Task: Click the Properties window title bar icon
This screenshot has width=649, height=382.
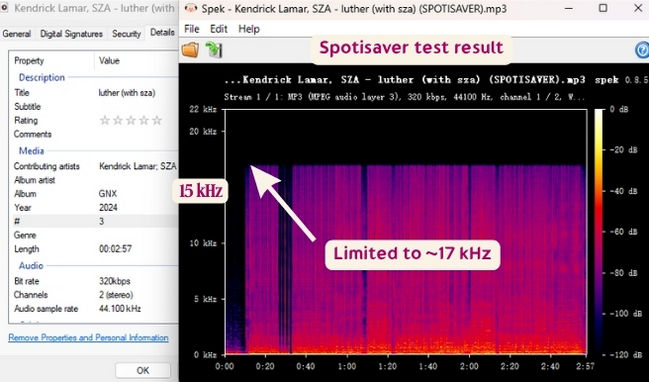Action: [4, 8]
